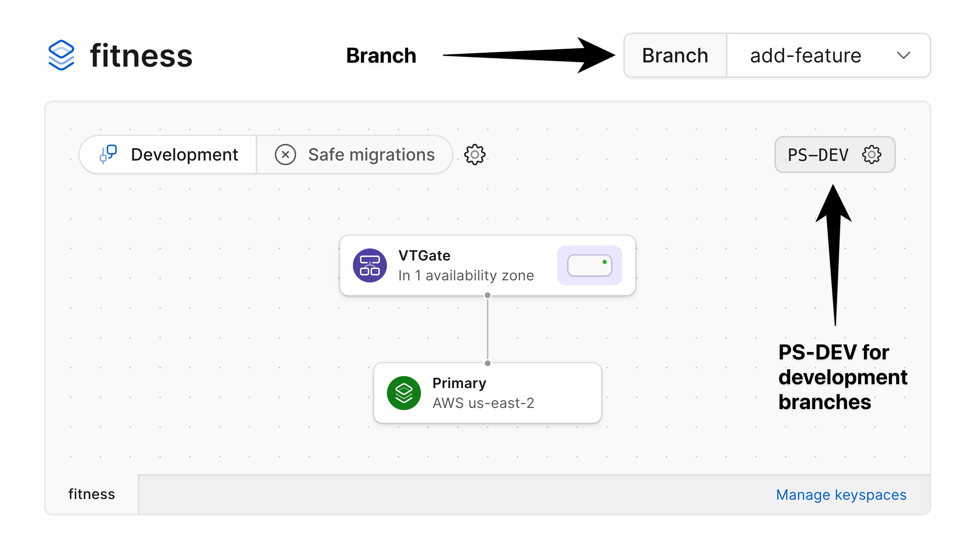
Task: Select the Branch menu label
Action: (x=675, y=55)
